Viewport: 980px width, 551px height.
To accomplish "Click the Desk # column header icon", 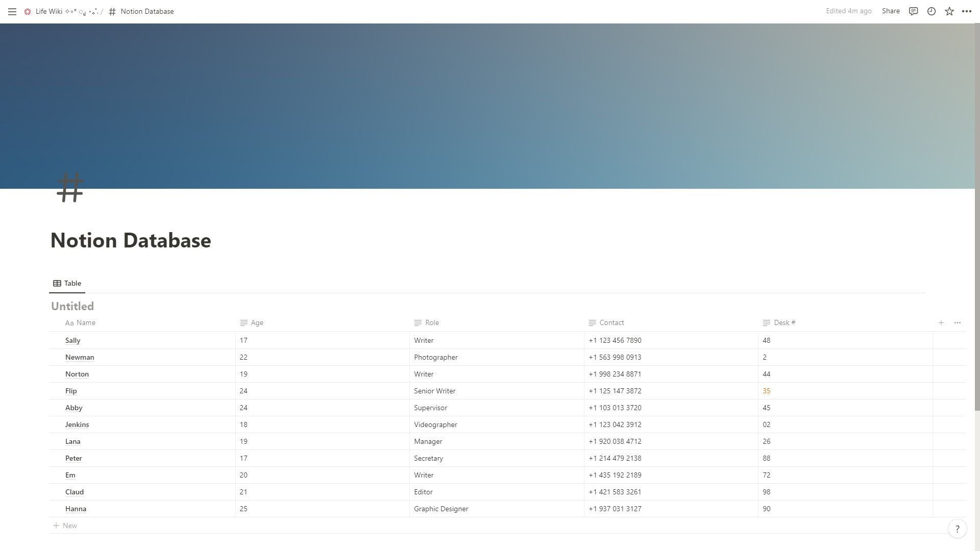I will point(767,322).
